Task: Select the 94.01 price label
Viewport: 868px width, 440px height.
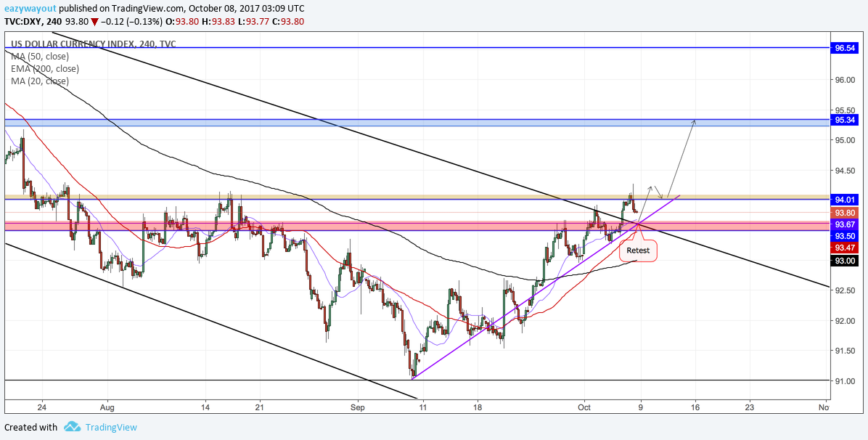Action: click(846, 200)
